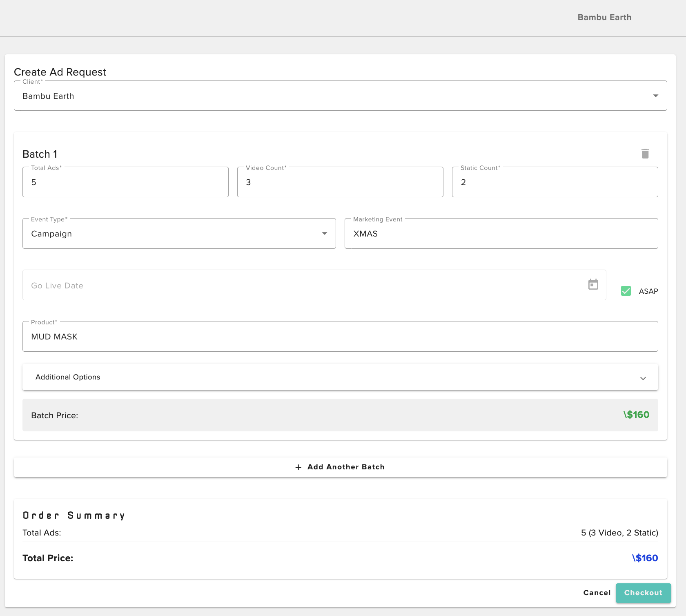Click the Additional Options chevron
Screen dimensions: 686x616
pyautogui.click(x=643, y=378)
